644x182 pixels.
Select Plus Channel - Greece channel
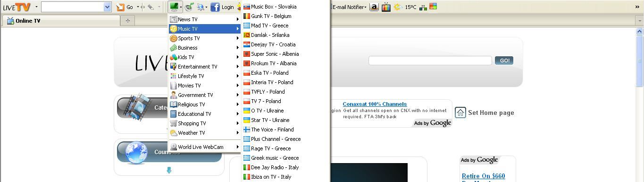285,139
